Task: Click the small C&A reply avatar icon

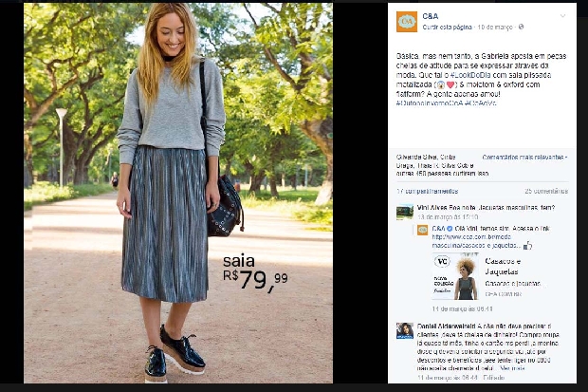Action: [x=423, y=230]
